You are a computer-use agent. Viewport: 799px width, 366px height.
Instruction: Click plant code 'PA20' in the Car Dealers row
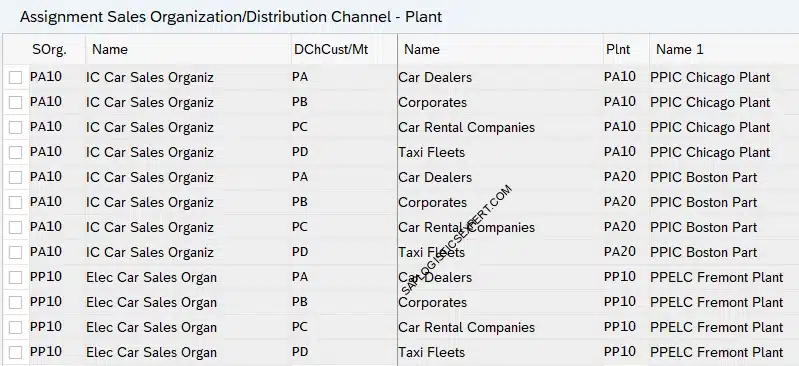[620, 177]
